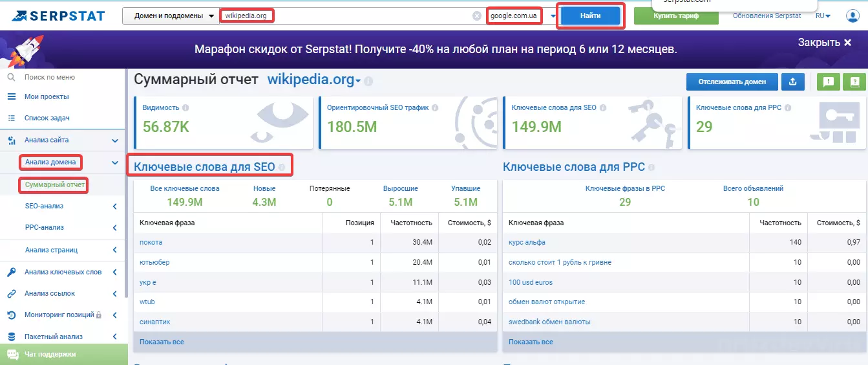Clear the domain search field with the X icon

[477, 16]
